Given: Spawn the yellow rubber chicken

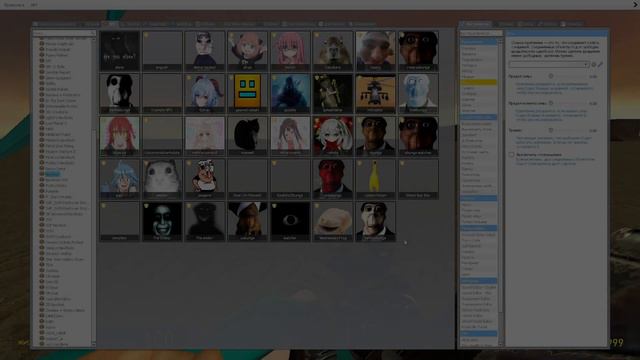Looking at the screenshot, I should point(376,179).
